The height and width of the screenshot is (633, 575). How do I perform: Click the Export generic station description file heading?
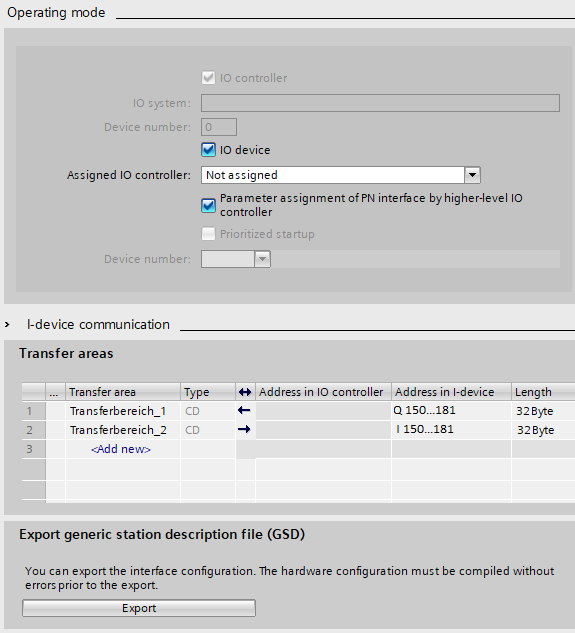(x=162, y=534)
